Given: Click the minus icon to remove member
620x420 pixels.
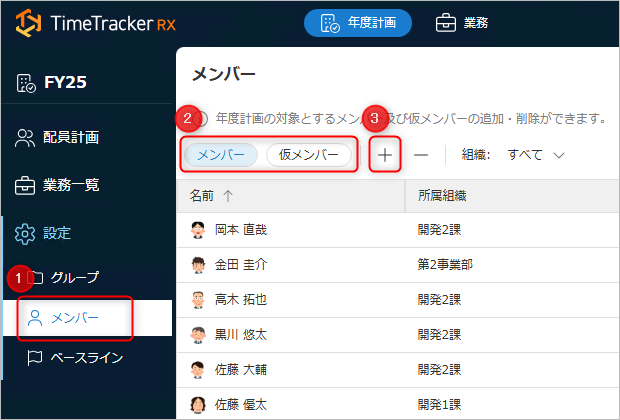Looking at the screenshot, I should 421,155.
